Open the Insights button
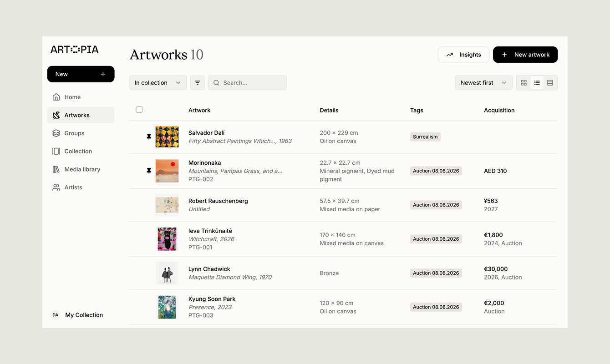Viewport: 610px width, 364px height. [x=463, y=55]
